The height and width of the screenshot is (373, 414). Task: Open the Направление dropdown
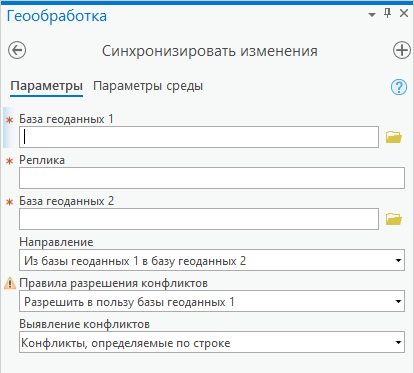[x=212, y=260]
